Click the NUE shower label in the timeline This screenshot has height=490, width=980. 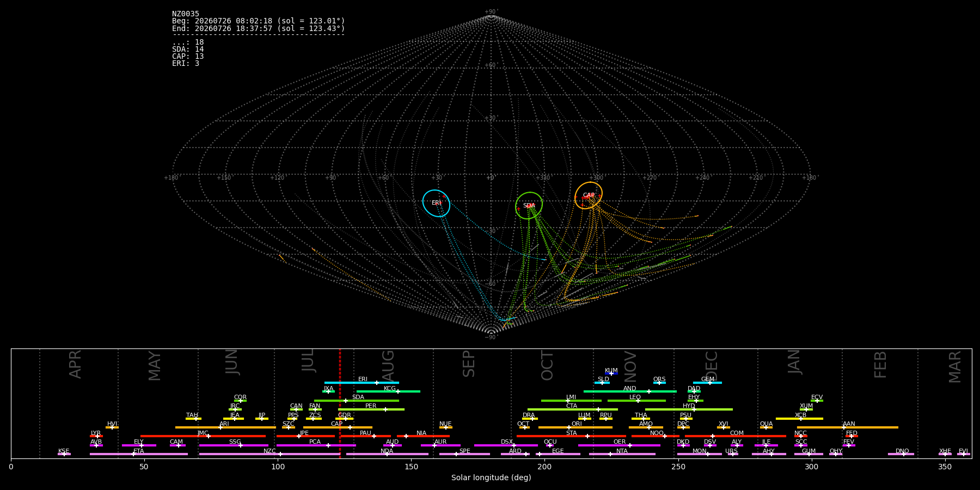pyautogui.click(x=445, y=424)
